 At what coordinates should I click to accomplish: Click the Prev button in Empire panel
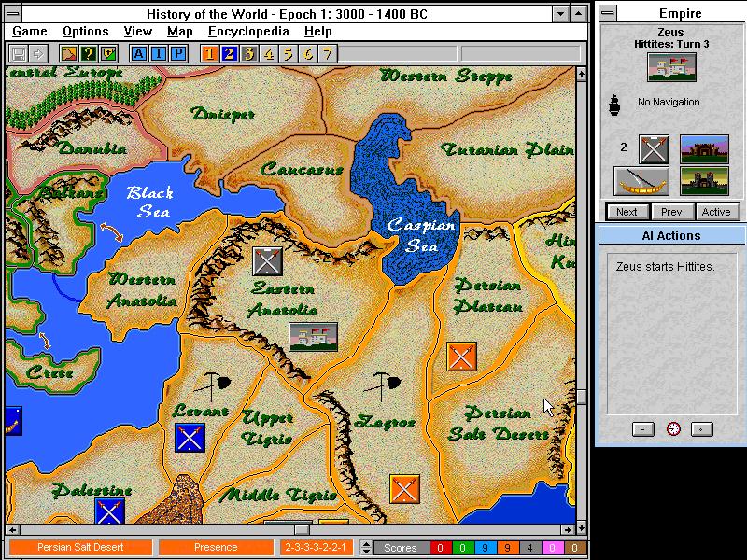tap(671, 212)
